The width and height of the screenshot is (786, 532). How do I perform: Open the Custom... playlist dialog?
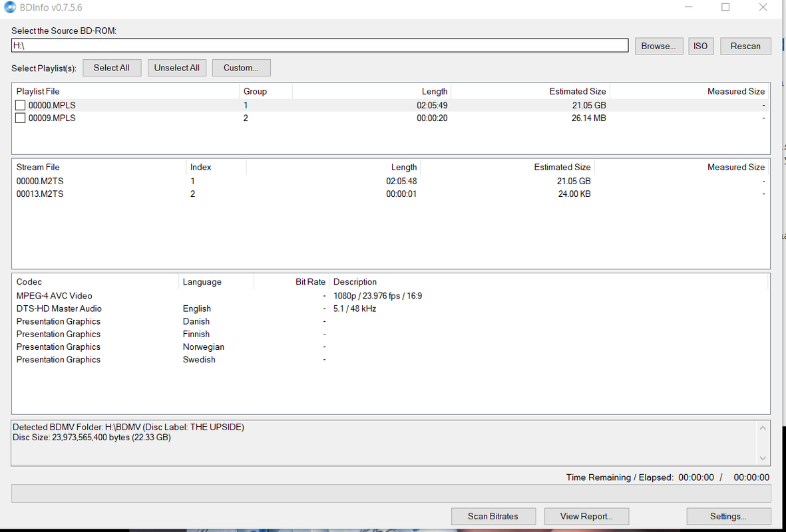pos(241,68)
